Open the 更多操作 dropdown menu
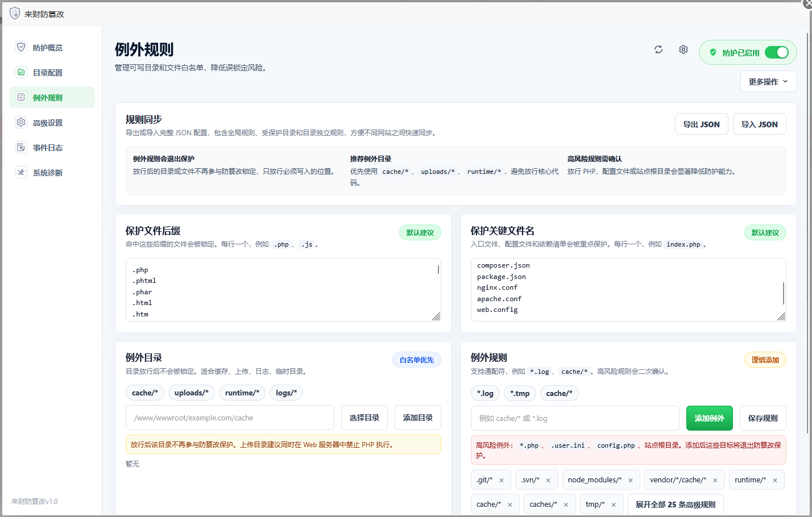The width and height of the screenshot is (812, 517). click(x=768, y=81)
